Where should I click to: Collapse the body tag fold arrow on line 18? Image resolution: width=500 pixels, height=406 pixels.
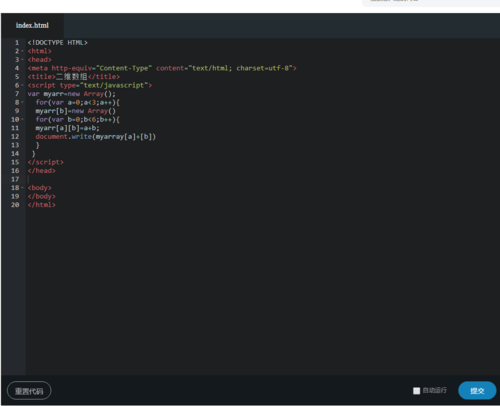point(22,188)
